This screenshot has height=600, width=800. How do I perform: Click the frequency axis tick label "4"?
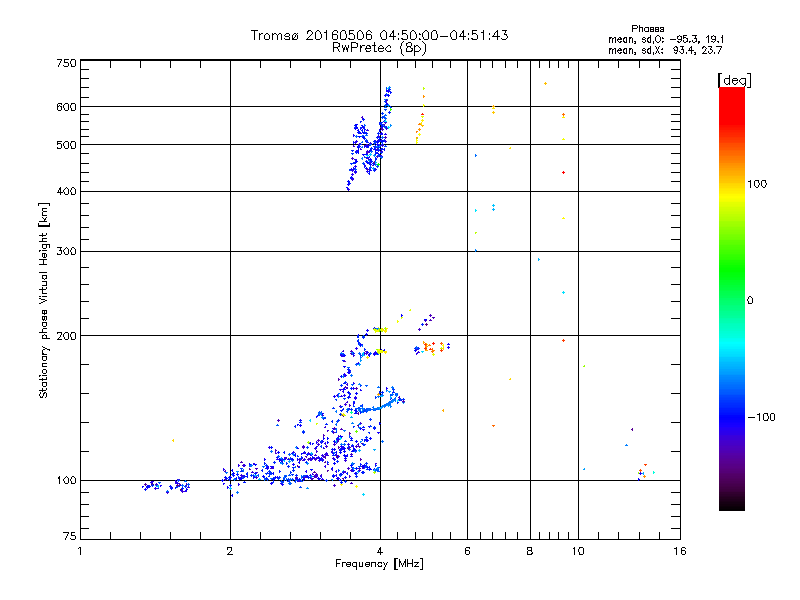coord(380,551)
